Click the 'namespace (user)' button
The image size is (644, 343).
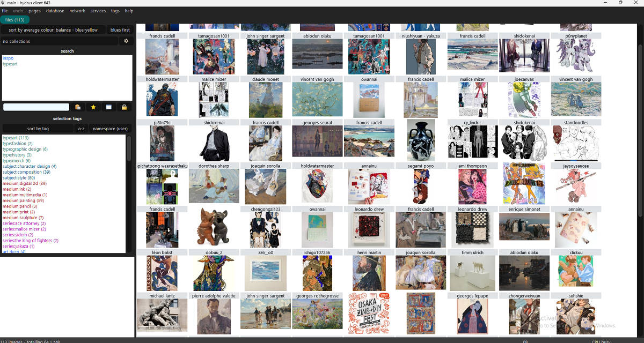tap(110, 129)
